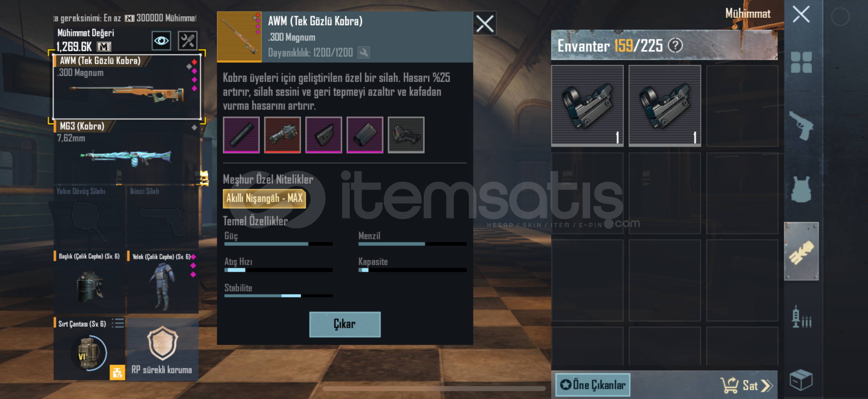
Task: Select the Akıllı Nişangâh - MAX attribute
Action: [x=264, y=198]
